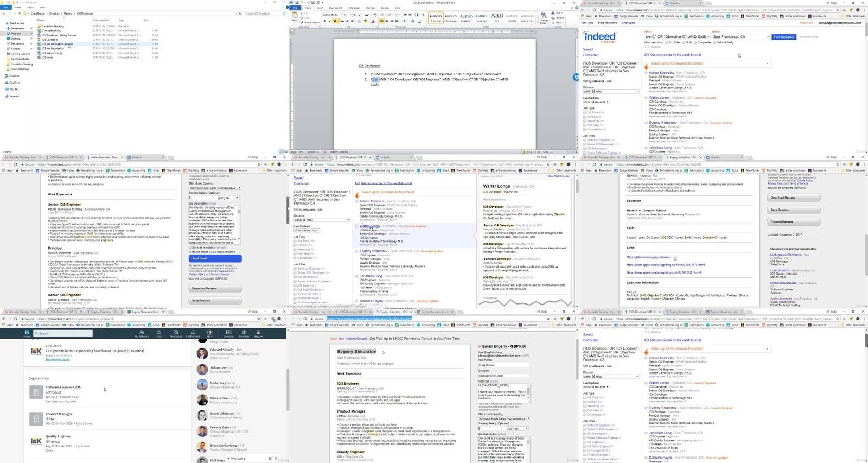This screenshot has height=463, width=868.
Task: Toggle Underline in the Word ribbon
Action: tap(334, 21)
